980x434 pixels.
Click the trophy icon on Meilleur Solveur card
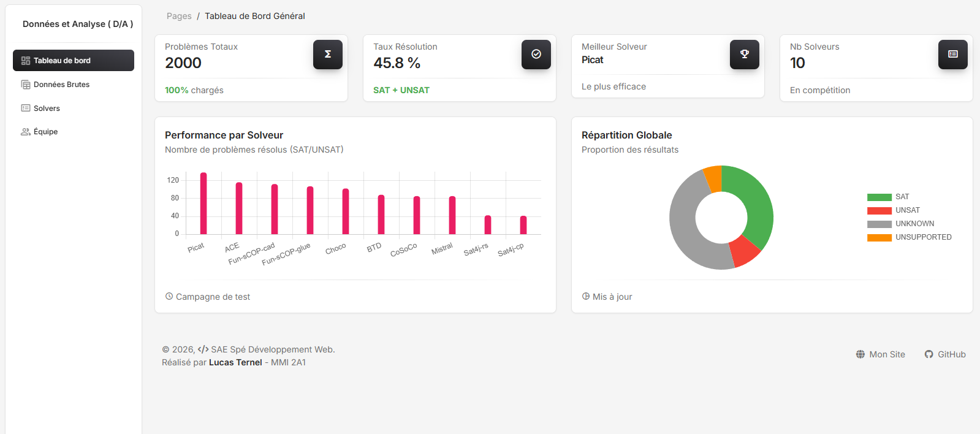(x=745, y=55)
